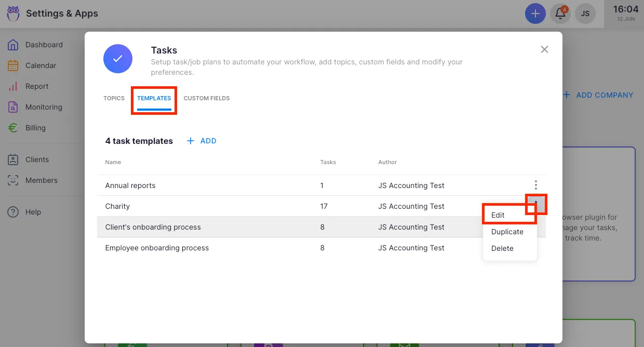Click the Dashboard home icon in sidebar
Viewport: 644px width, 347px height.
pos(13,45)
